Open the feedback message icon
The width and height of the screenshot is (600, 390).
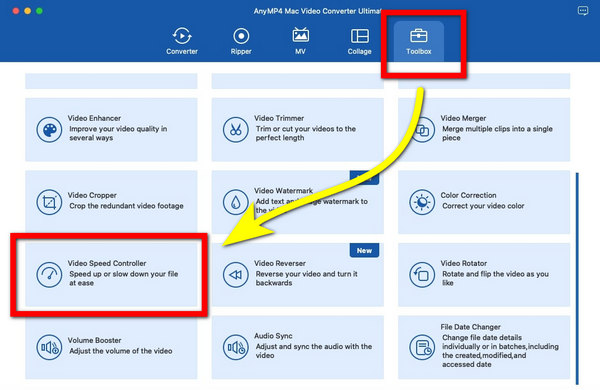click(583, 11)
